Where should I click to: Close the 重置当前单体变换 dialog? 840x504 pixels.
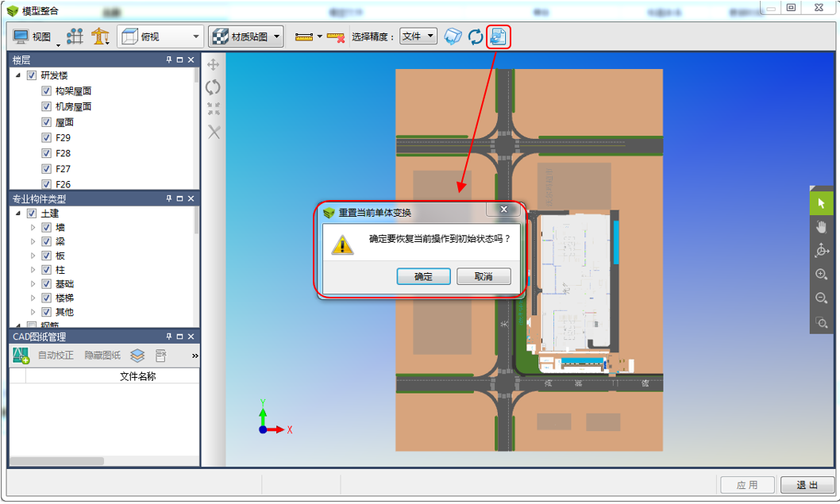pyautogui.click(x=503, y=210)
